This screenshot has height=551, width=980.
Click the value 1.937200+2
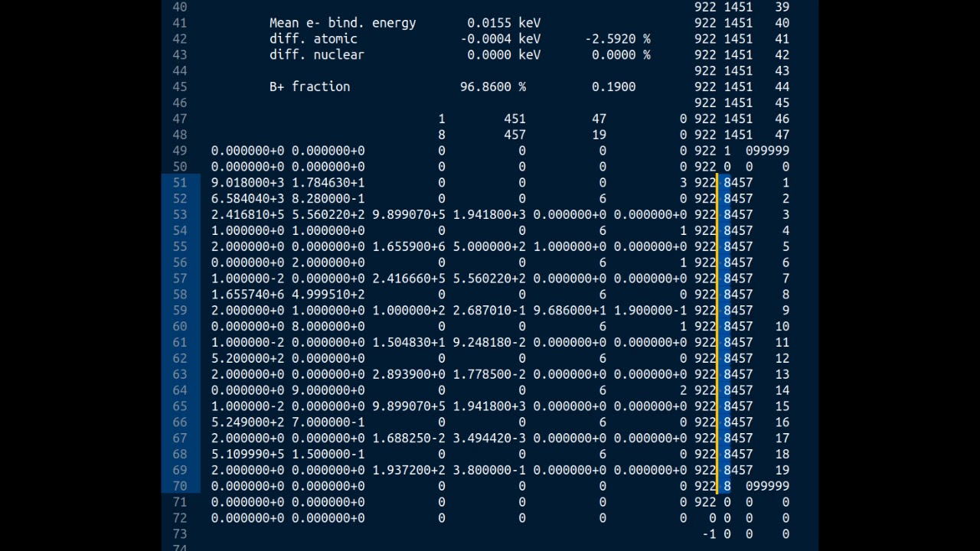[409, 470]
